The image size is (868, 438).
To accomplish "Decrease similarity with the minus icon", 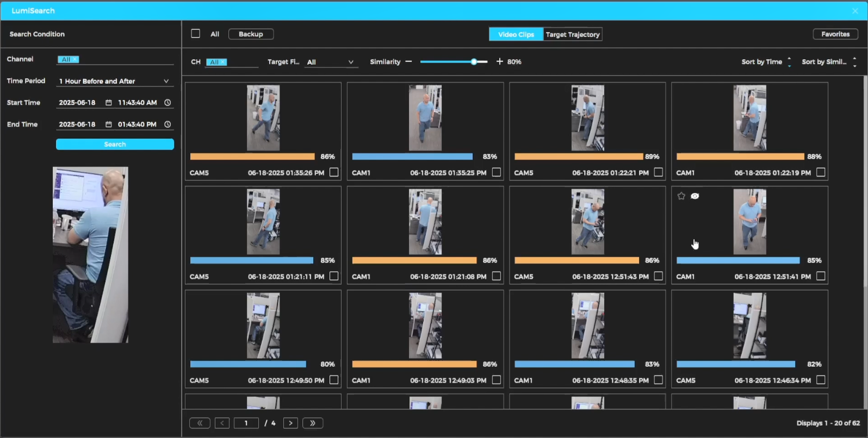I will coord(408,62).
